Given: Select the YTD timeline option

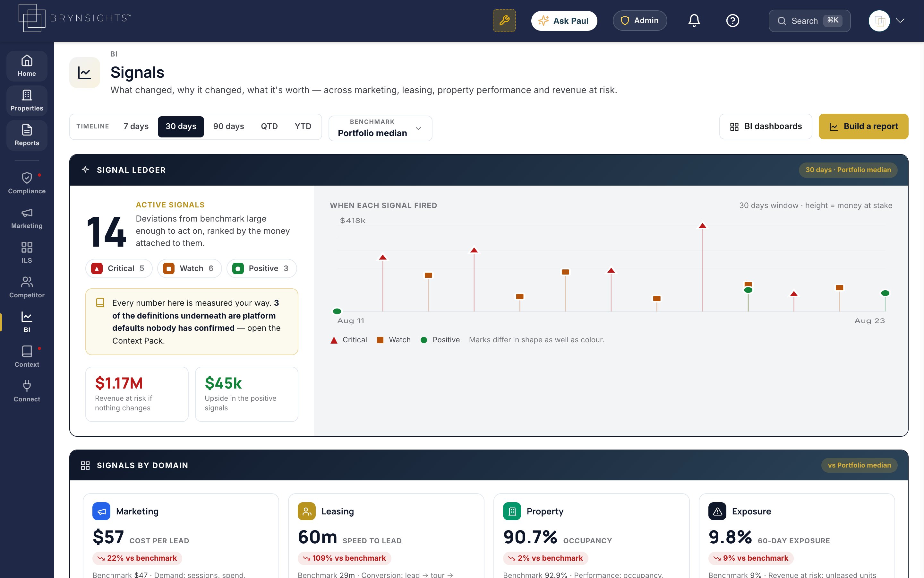Looking at the screenshot, I should (x=303, y=127).
